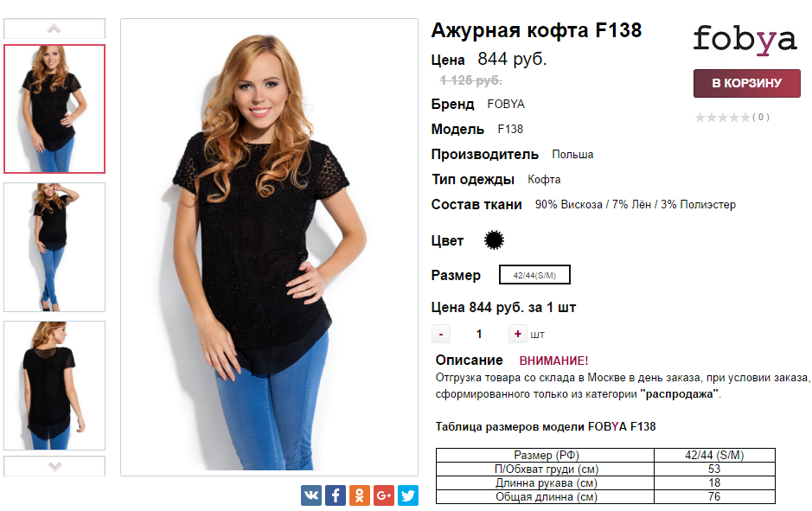Add the item with В КОРЗИНУ button
This screenshot has width=812, height=511.
pos(747,83)
